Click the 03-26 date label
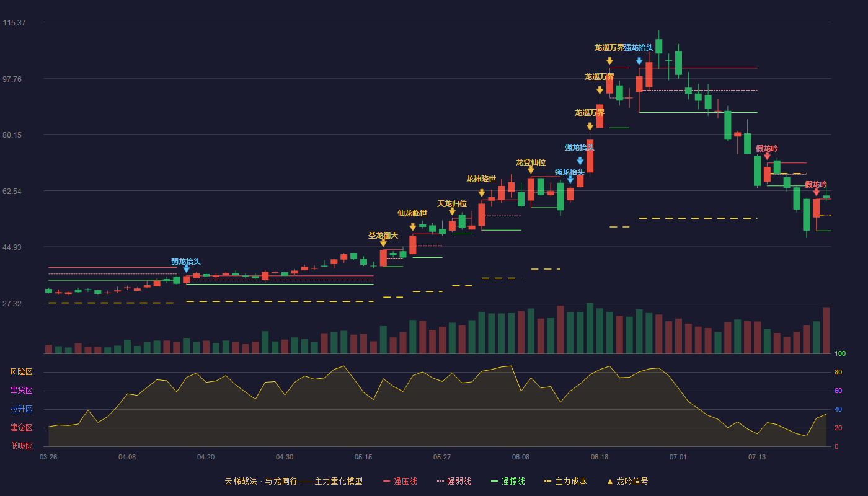This screenshot has width=868, height=496. pyautogui.click(x=48, y=457)
